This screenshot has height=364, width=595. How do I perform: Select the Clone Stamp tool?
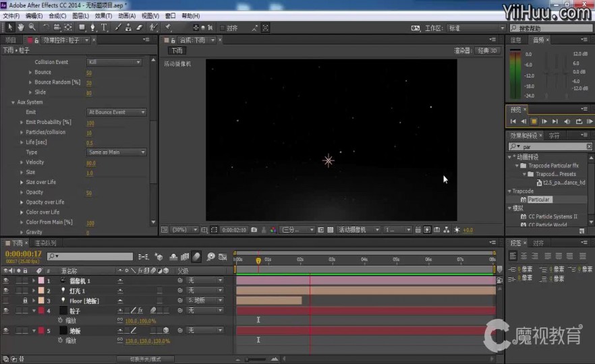(x=129, y=27)
